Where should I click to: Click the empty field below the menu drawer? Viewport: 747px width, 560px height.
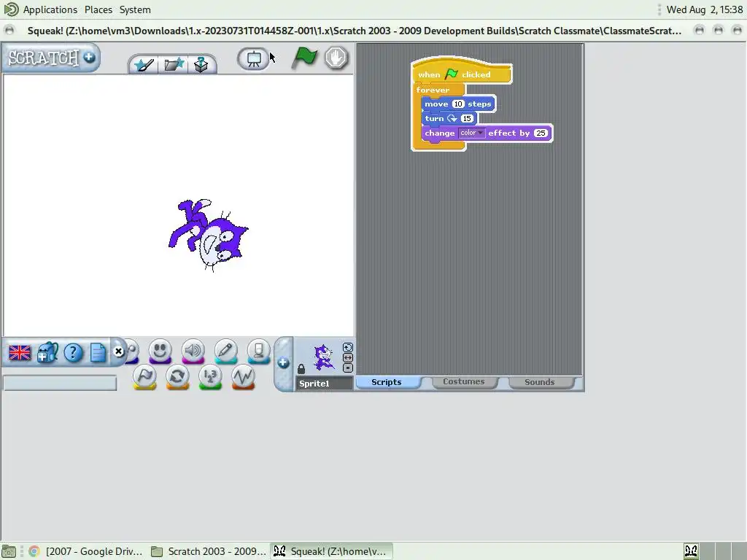coord(60,384)
